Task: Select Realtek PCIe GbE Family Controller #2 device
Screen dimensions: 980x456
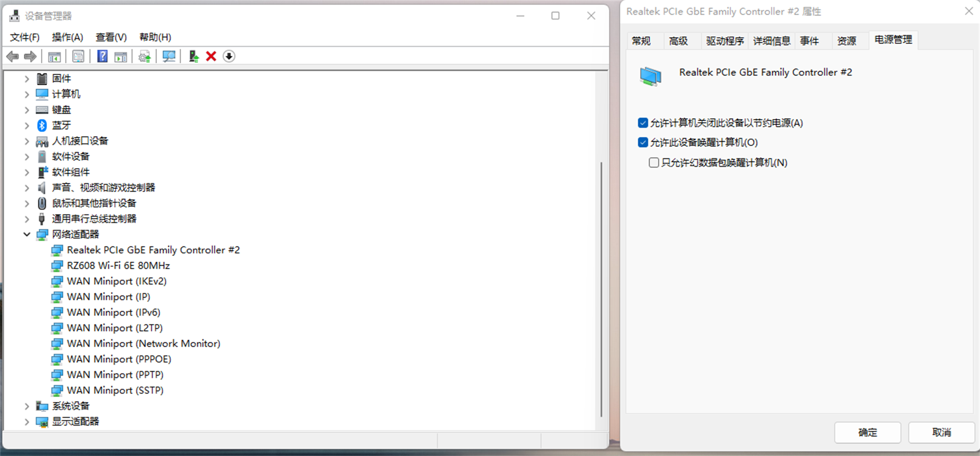Action: 153,250
